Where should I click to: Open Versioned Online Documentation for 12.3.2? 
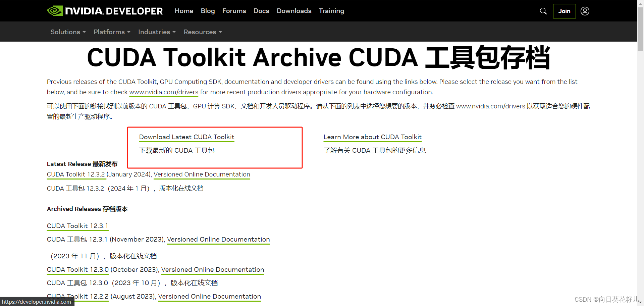click(202, 174)
